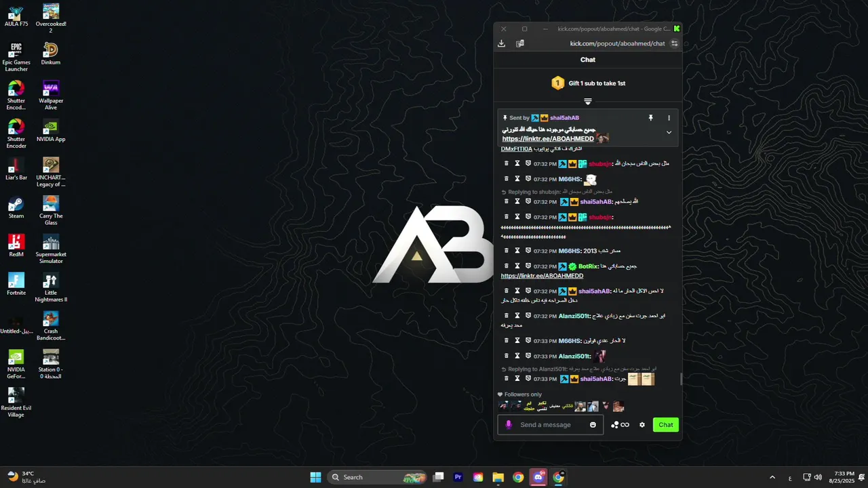Image resolution: width=868 pixels, height=488 pixels.
Task: Delete M66HS sticker message with trash icon
Action: coord(506,179)
